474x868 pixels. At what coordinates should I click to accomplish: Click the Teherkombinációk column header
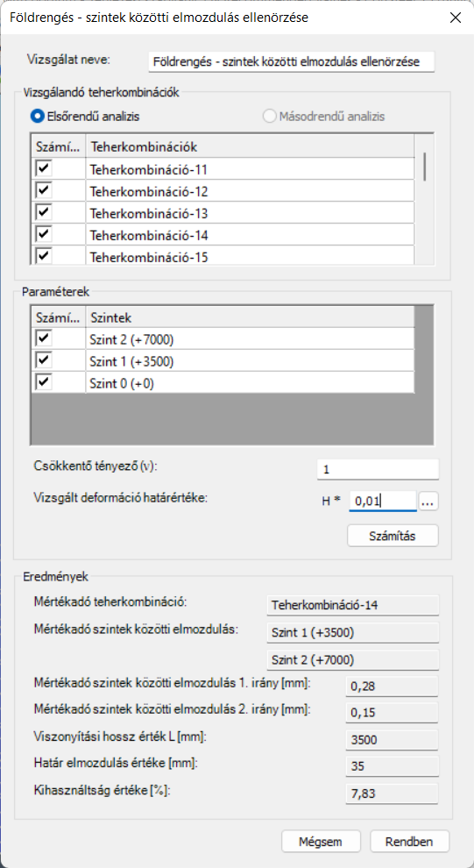(250, 147)
